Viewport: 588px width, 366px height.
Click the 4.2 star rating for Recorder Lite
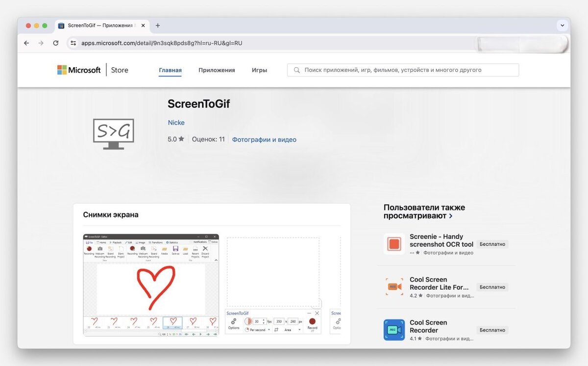pyautogui.click(x=416, y=296)
